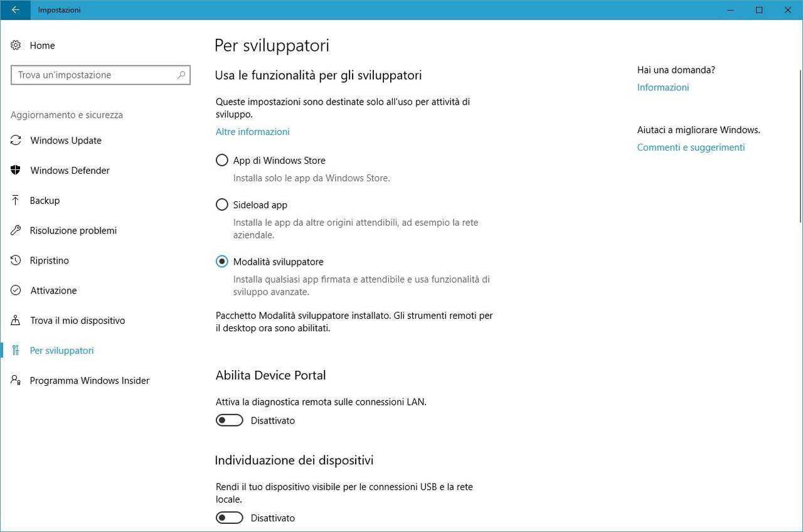Screen dimensions: 803x532
Task: Click the Trova il mio dispositivo icon
Action: point(16,321)
